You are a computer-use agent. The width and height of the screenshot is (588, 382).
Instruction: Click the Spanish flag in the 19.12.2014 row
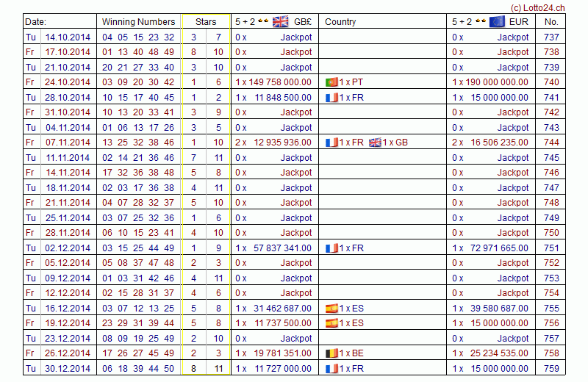pos(331,323)
